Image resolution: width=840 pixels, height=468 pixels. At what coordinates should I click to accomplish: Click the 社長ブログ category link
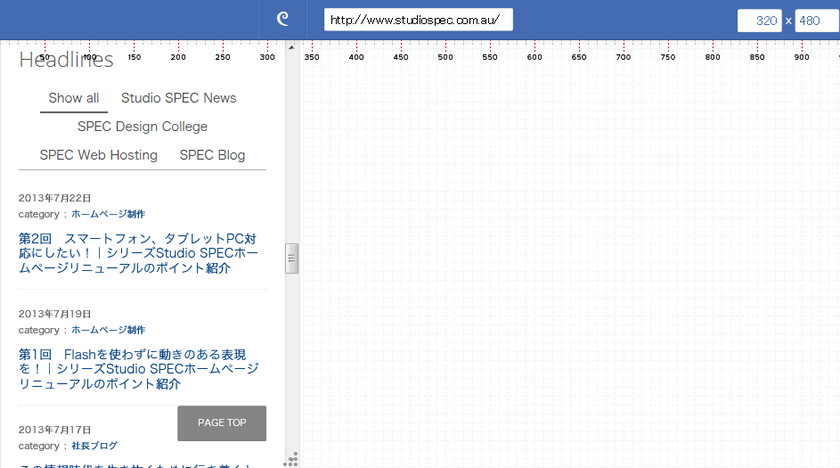click(x=94, y=446)
